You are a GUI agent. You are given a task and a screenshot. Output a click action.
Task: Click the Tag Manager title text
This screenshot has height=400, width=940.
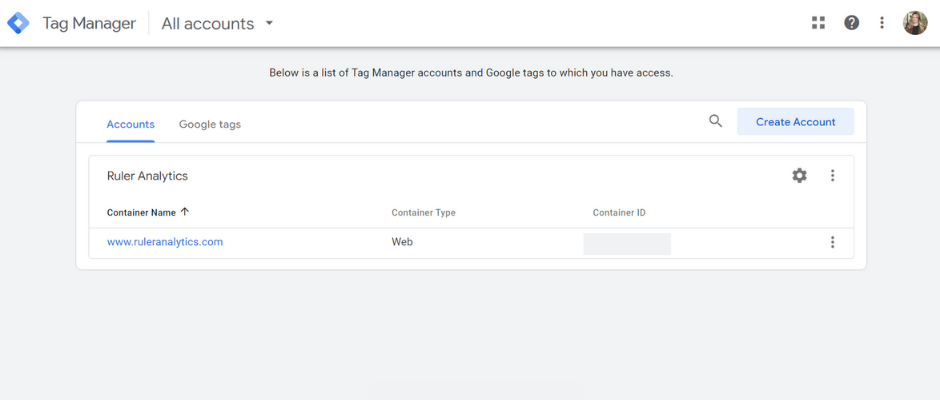pos(89,23)
